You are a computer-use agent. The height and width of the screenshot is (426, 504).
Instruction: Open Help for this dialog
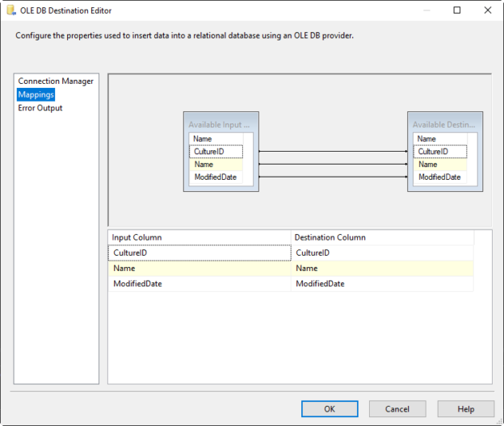coord(466,409)
